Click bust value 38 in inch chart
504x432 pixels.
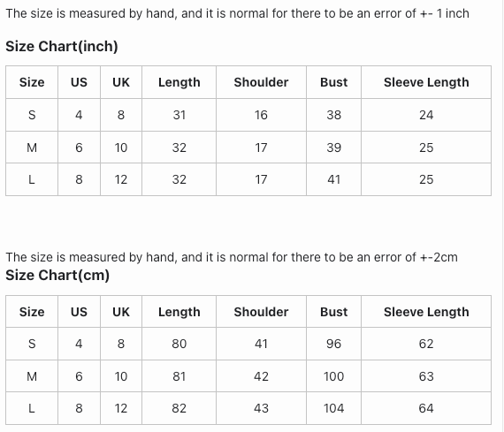(333, 115)
